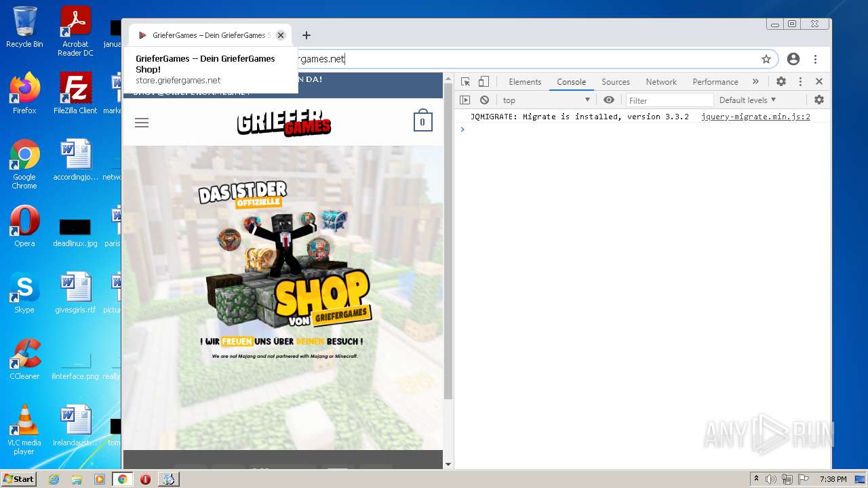Open the DevTools settings gear
Screen dimensions: 868x488
tap(781, 81)
